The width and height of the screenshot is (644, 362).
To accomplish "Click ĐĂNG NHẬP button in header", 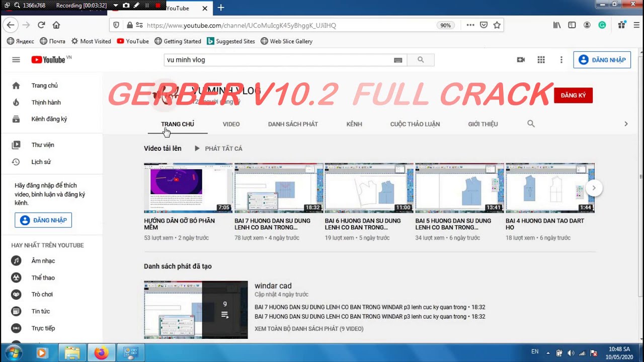I will point(602,60).
